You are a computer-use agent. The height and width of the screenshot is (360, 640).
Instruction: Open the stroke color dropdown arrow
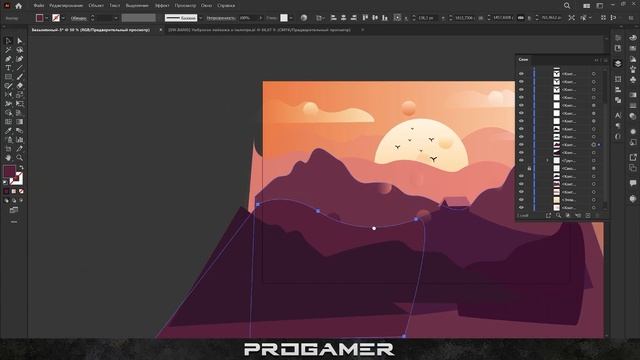coord(63,18)
